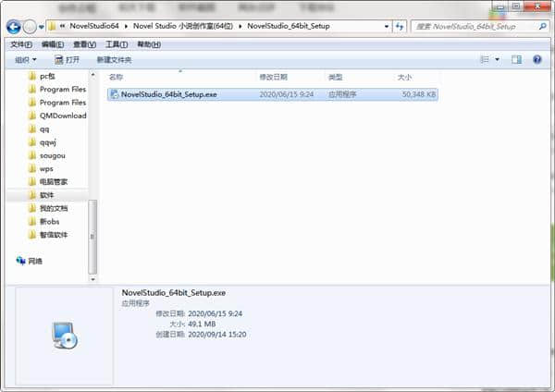Click the 创建日期 2020/09/14 15:20 value
Screen dimensions: 555x392
(217, 335)
